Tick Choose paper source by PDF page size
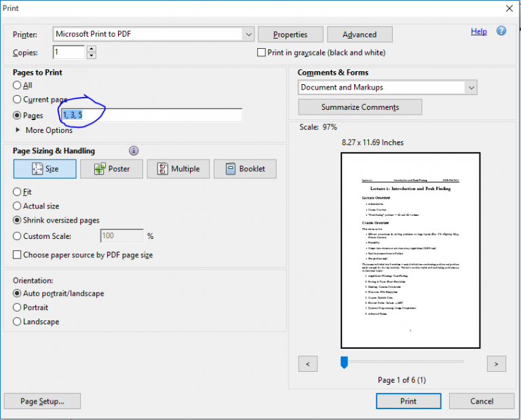521x420 pixels. tap(18, 255)
